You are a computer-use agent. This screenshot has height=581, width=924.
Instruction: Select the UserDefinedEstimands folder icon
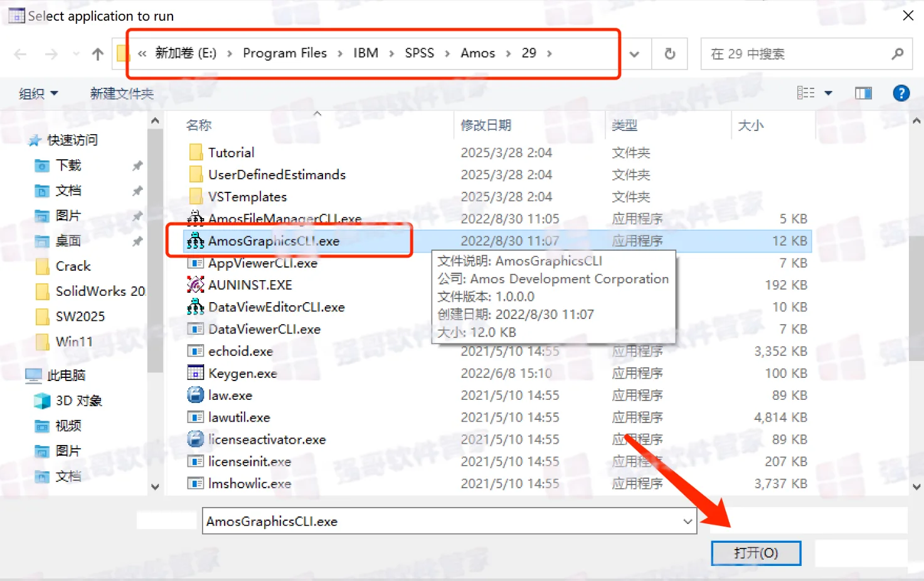click(195, 174)
